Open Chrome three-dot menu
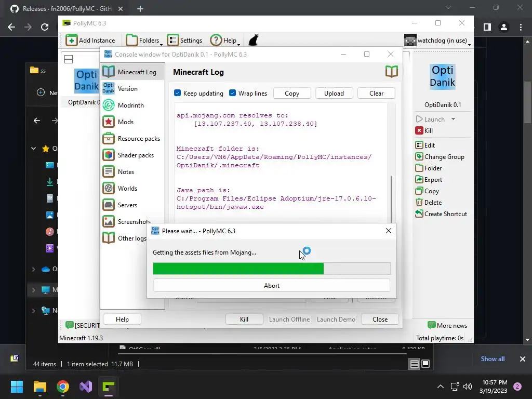This screenshot has height=399, width=532. click(521, 27)
